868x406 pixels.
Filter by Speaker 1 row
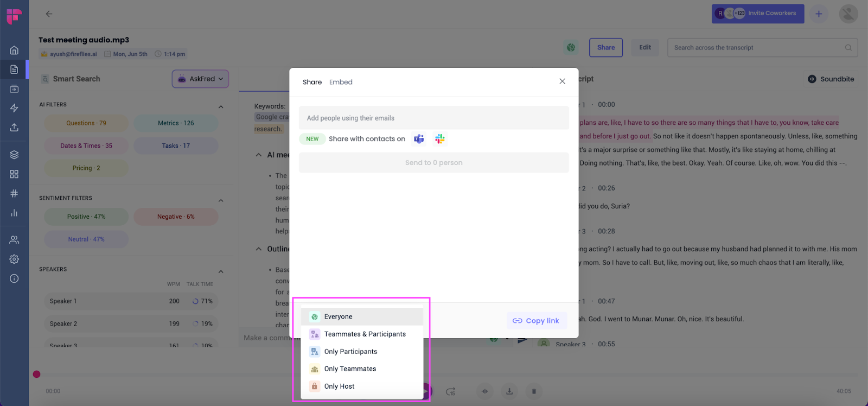(131, 301)
